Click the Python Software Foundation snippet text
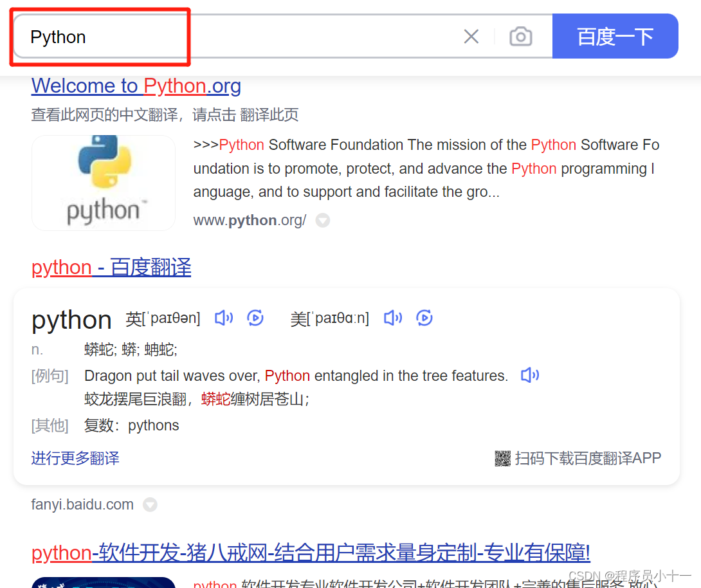The width and height of the screenshot is (701, 588). [426, 169]
